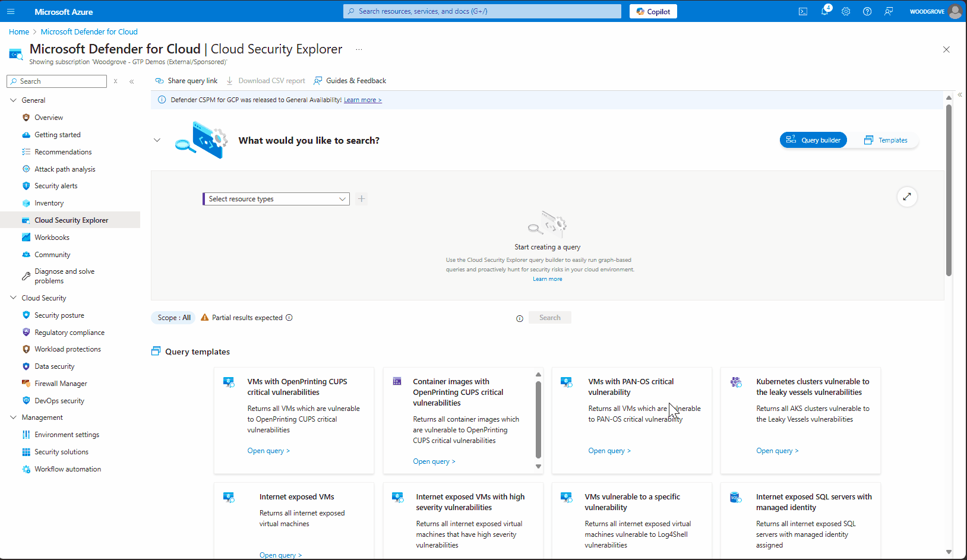Click the Security solutions icon

26,452
